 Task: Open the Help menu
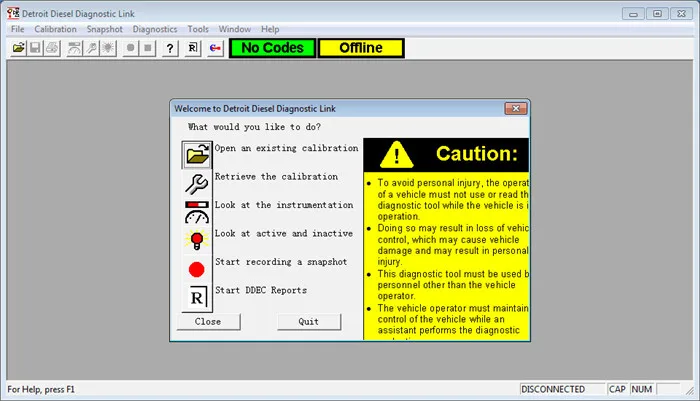tap(270, 29)
